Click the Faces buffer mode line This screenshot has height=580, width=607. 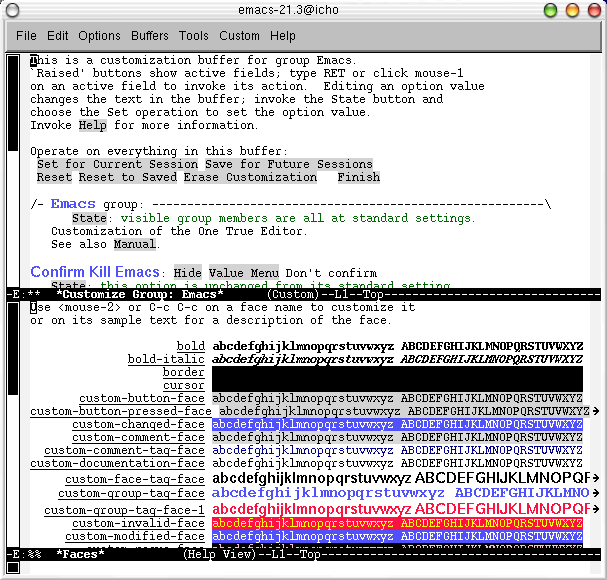pyautogui.click(x=304, y=554)
